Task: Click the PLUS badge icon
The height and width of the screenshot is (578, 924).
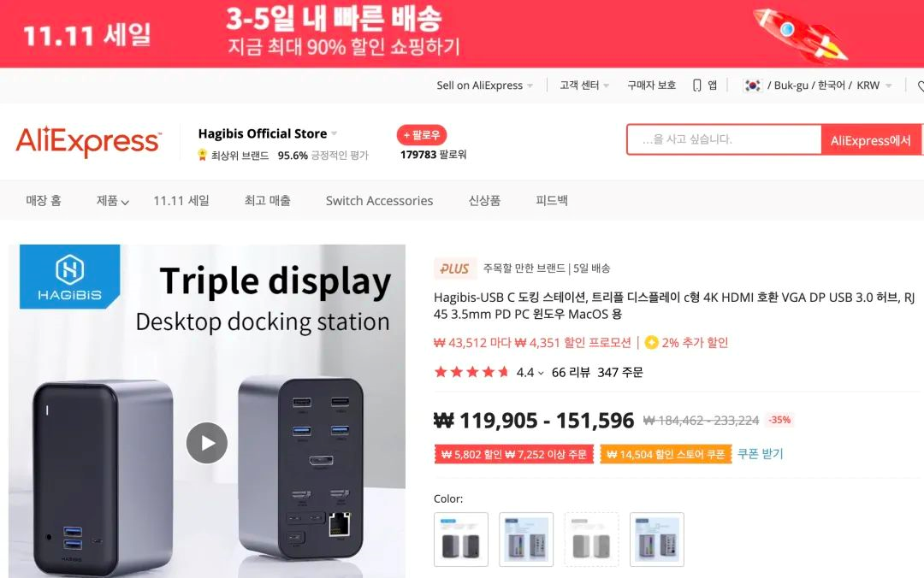Action: tap(454, 268)
